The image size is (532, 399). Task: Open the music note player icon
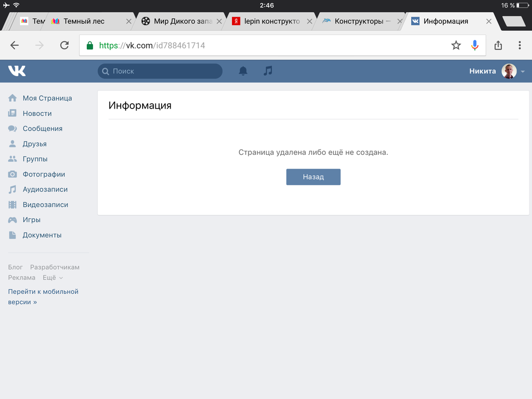268,71
